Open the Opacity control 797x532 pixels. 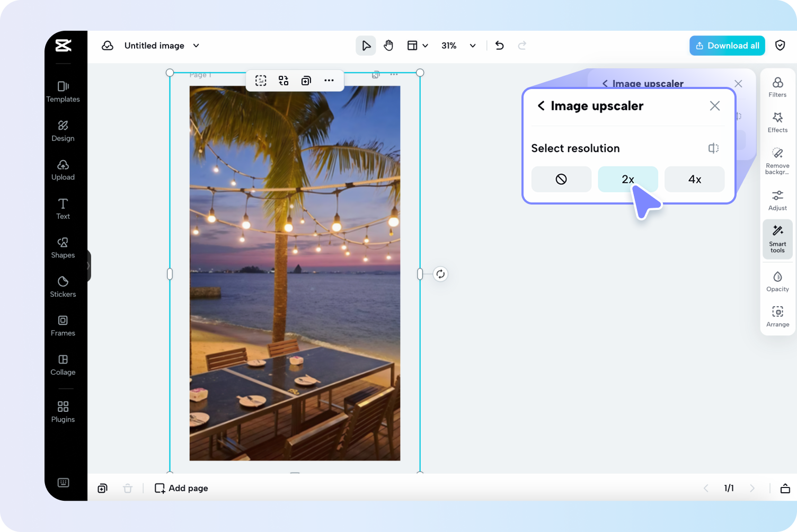(777, 281)
